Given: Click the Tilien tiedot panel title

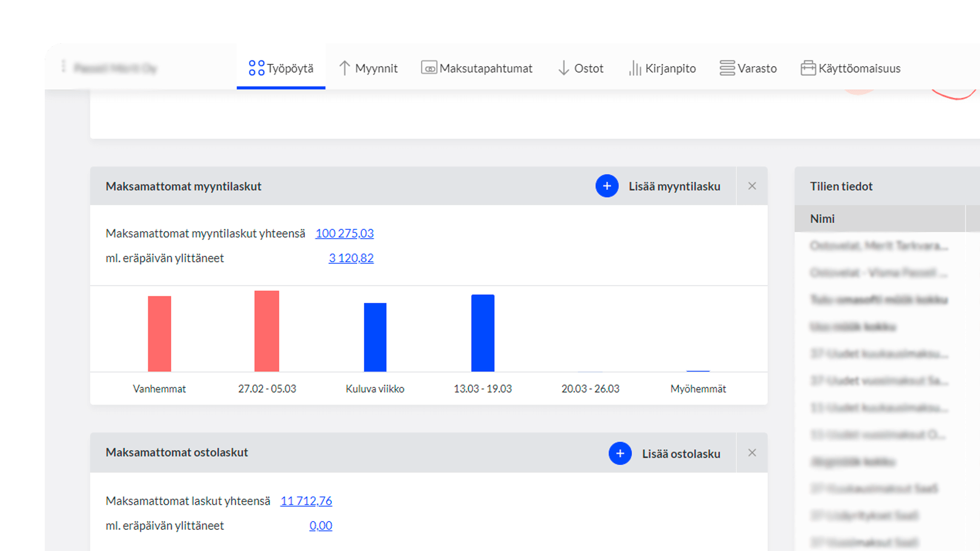Looking at the screenshot, I should coord(841,187).
